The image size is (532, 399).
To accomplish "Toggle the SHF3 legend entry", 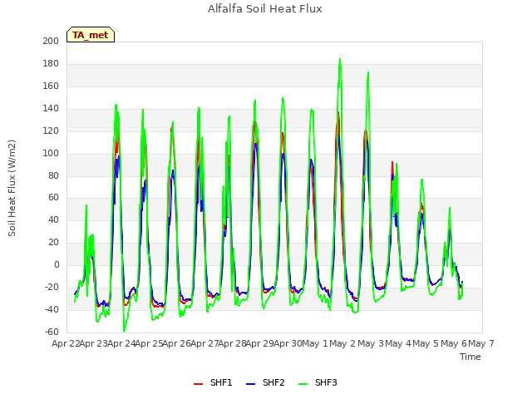I will (318, 382).
